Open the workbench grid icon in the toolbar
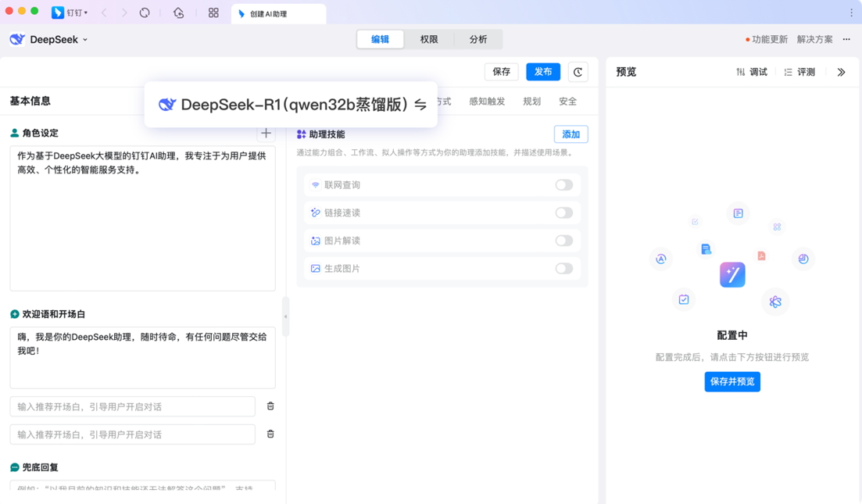 (213, 12)
